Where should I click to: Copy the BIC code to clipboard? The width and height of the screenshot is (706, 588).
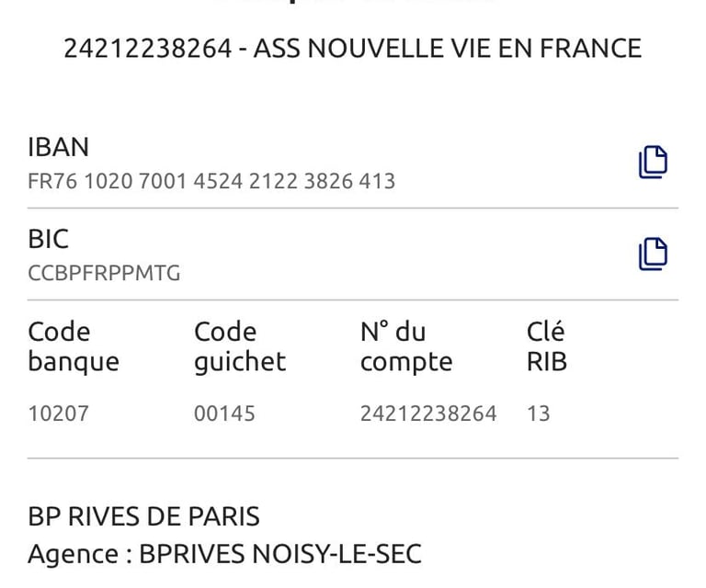653,254
